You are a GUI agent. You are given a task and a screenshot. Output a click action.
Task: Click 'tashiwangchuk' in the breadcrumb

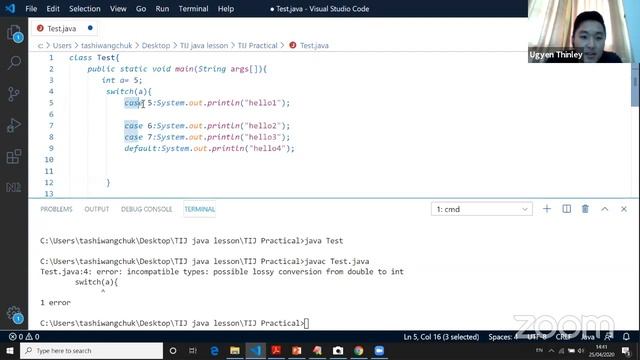click(106, 45)
